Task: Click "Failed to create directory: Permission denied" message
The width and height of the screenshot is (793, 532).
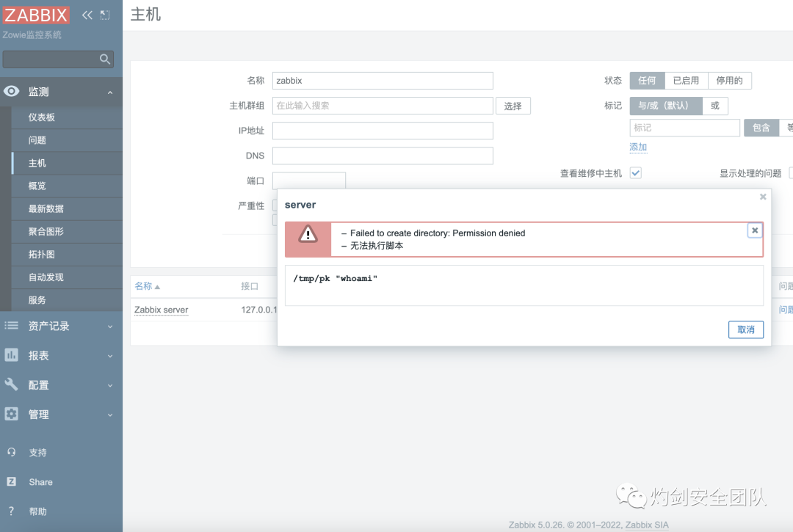Action: [438, 233]
